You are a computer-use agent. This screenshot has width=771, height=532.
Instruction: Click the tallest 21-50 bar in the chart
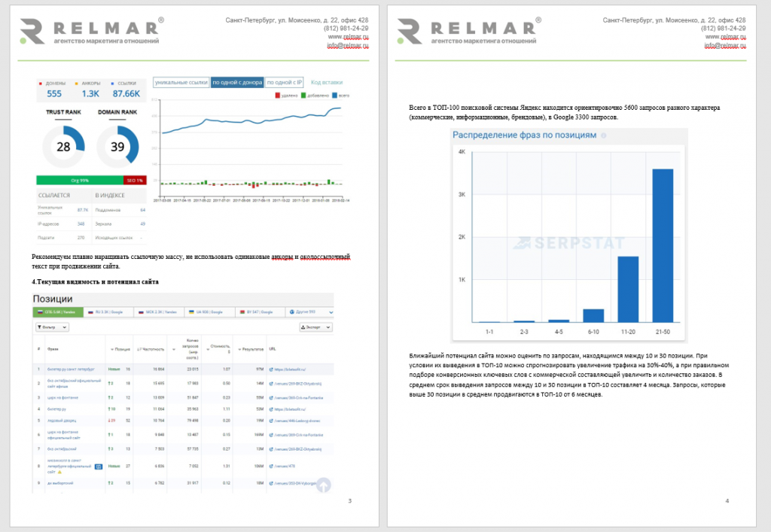pos(663,245)
